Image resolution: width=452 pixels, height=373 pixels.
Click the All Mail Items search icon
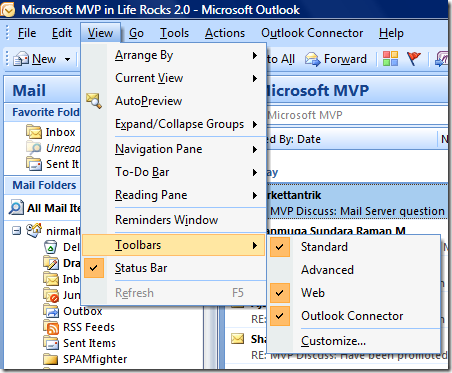(x=16, y=208)
